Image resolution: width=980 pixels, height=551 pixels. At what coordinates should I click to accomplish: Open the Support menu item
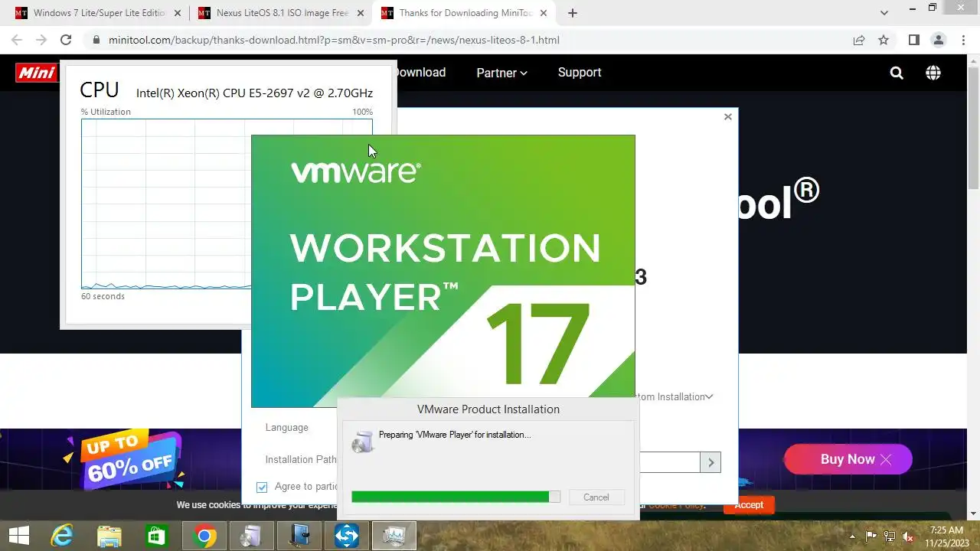tap(580, 73)
